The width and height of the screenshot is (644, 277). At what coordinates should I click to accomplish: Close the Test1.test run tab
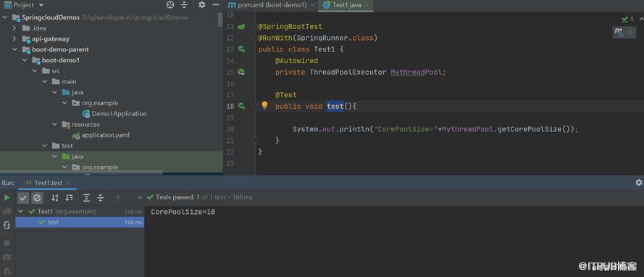[68, 183]
